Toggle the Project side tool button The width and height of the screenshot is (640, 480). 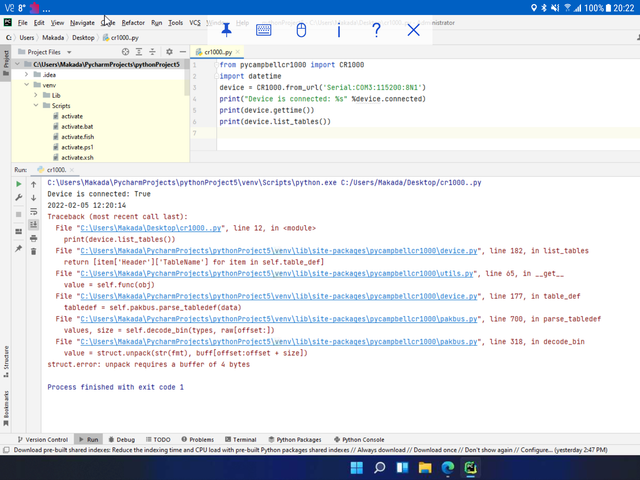point(6,63)
